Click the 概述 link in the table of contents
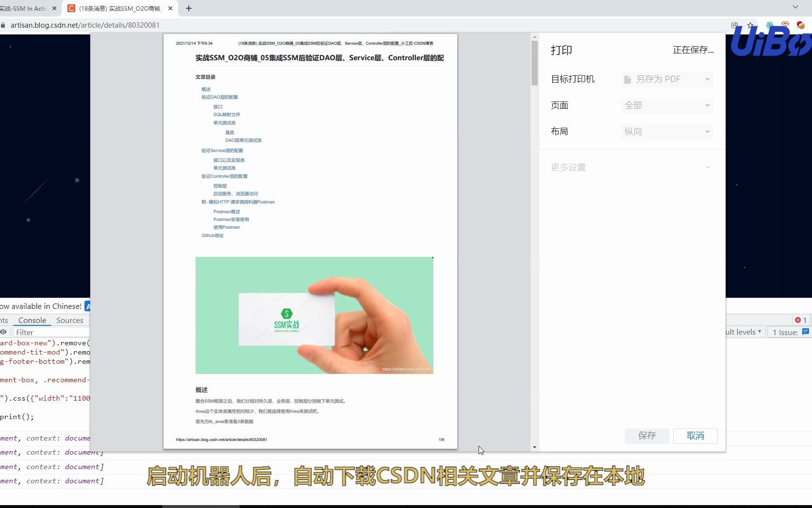Screen dimensions: 812x508 pos(206,89)
